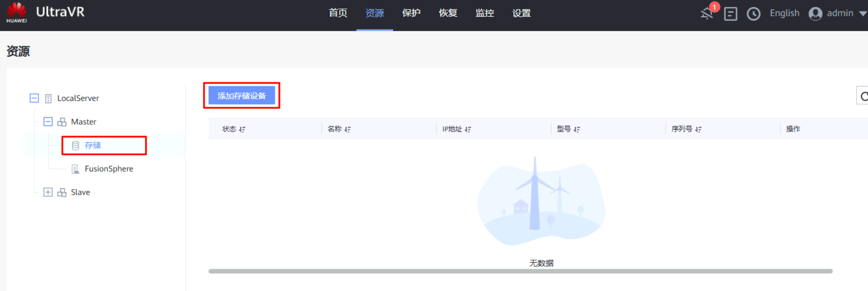Click the refresh icon at right edge
This screenshot has height=291, width=868.
863,96
